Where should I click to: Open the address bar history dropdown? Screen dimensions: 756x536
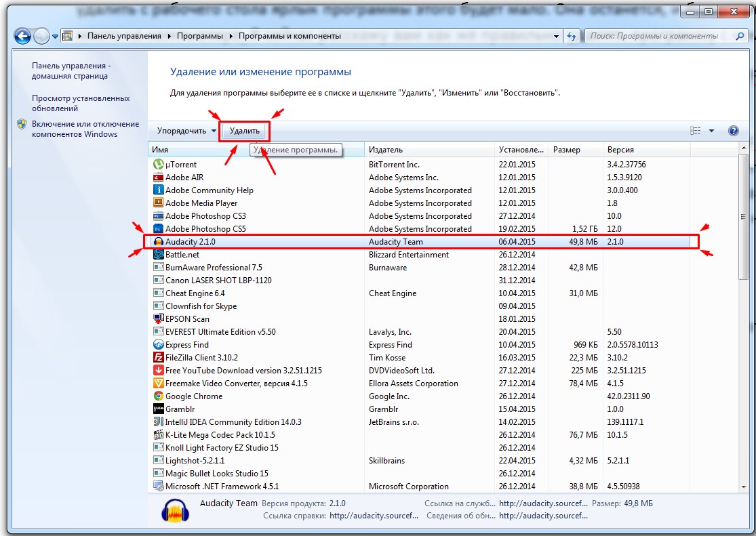click(557, 36)
